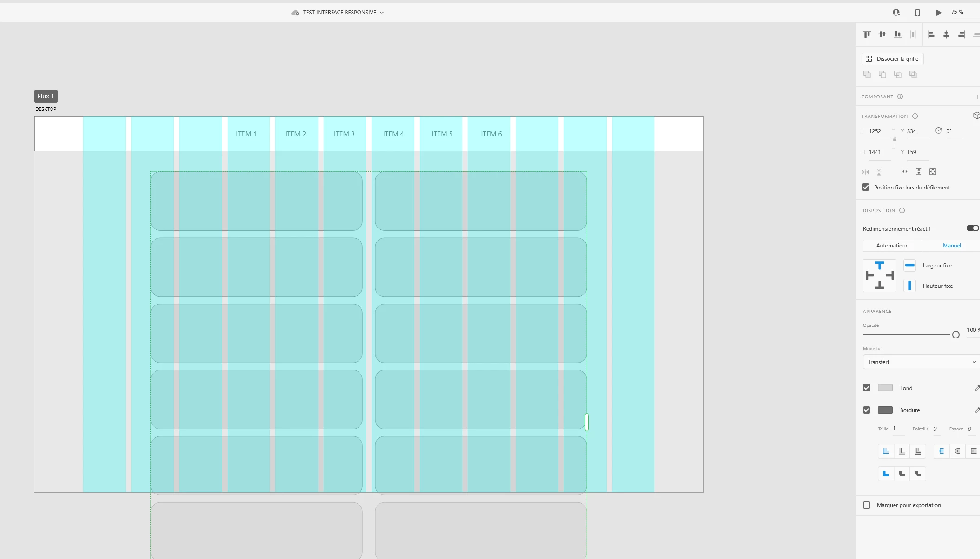Click the desktop preview play icon
The height and width of the screenshot is (559, 980).
coord(939,13)
